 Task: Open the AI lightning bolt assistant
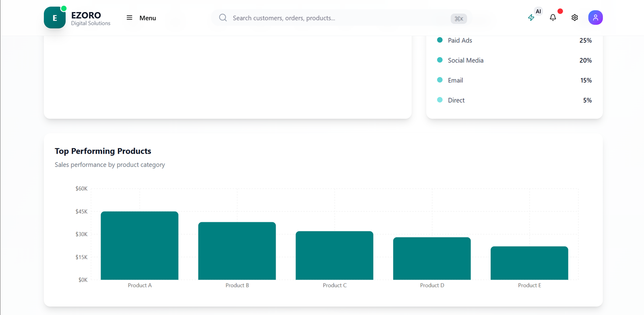point(531,18)
